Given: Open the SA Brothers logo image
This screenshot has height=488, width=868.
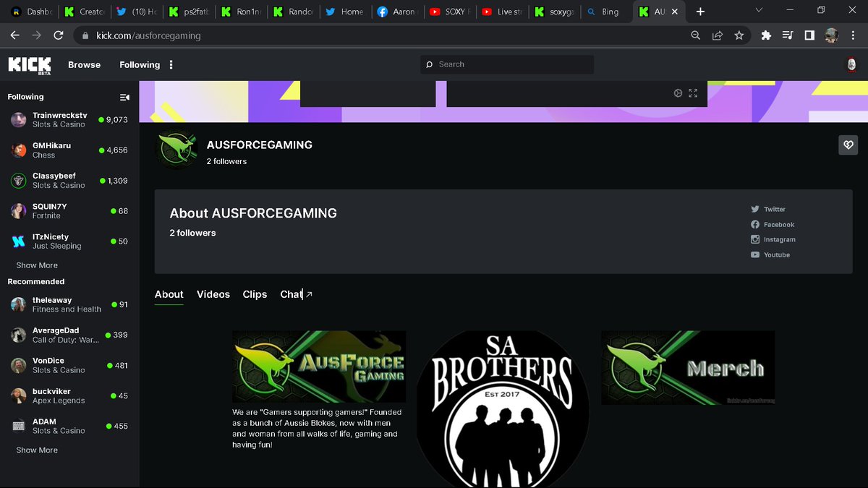Looking at the screenshot, I should pyautogui.click(x=502, y=409).
